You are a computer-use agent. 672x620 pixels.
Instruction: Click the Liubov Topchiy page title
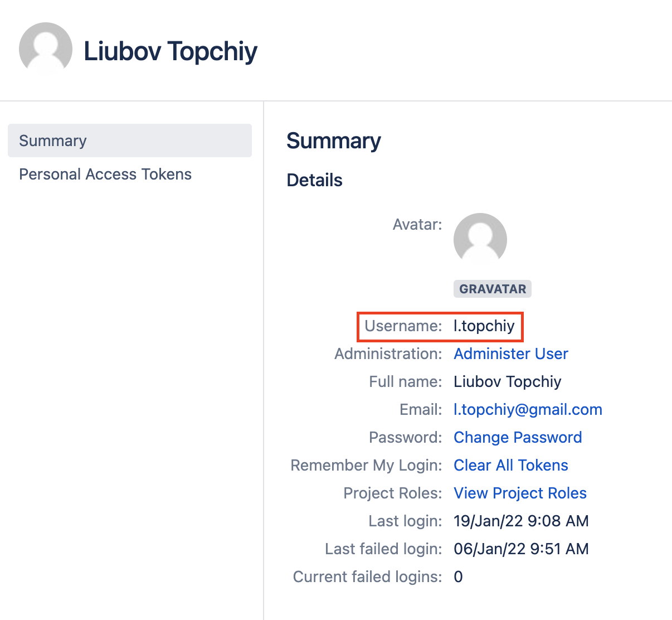click(171, 51)
